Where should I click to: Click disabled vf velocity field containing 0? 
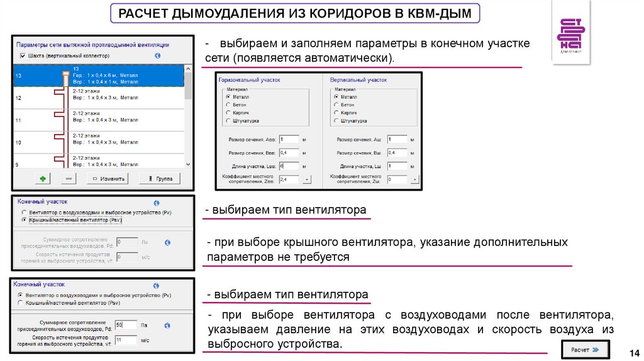pos(127,257)
